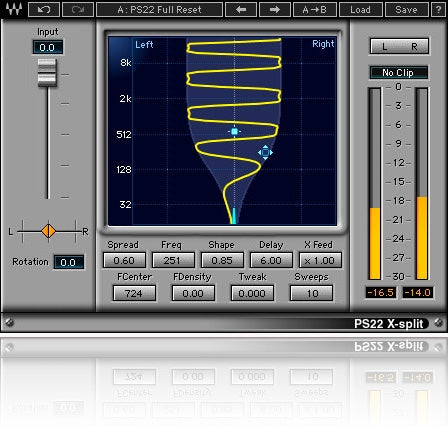Click the 2k frequency label
Image resolution: width=448 pixels, height=426 pixels.
click(x=125, y=99)
